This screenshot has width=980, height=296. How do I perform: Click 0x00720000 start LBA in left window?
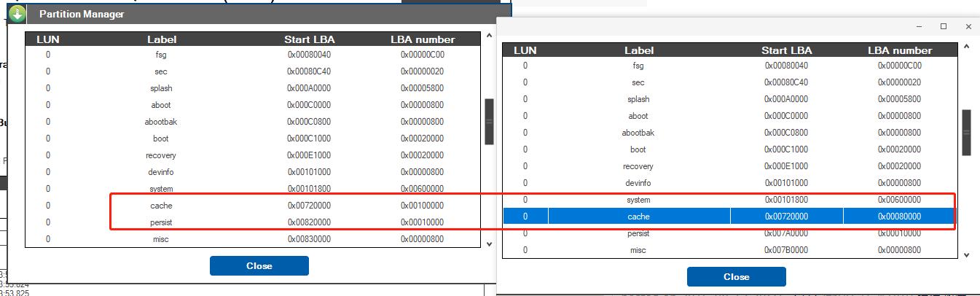309,206
